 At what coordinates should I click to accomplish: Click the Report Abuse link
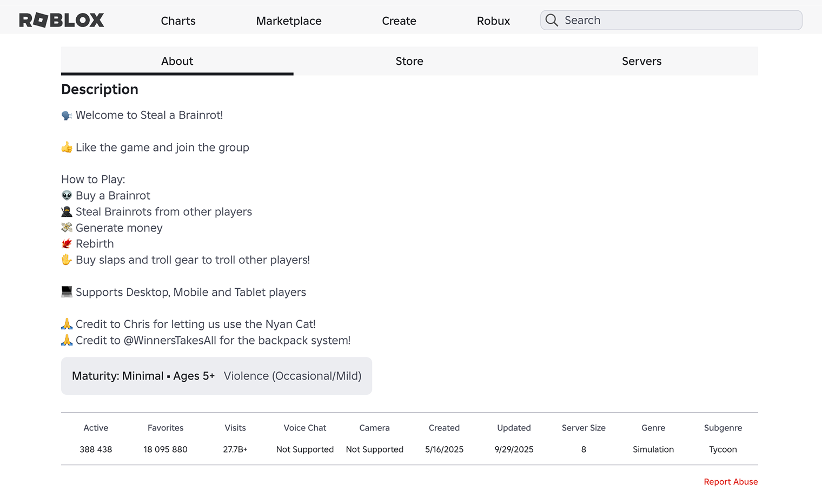[731, 481]
